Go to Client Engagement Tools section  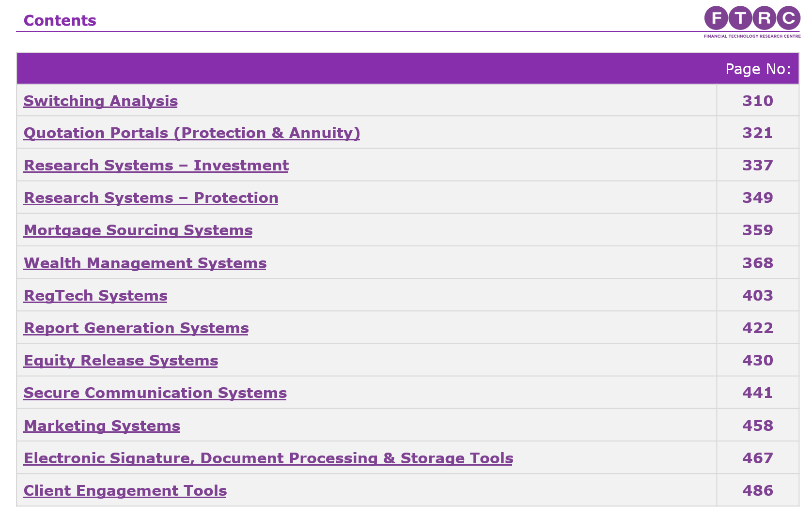click(125, 490)
